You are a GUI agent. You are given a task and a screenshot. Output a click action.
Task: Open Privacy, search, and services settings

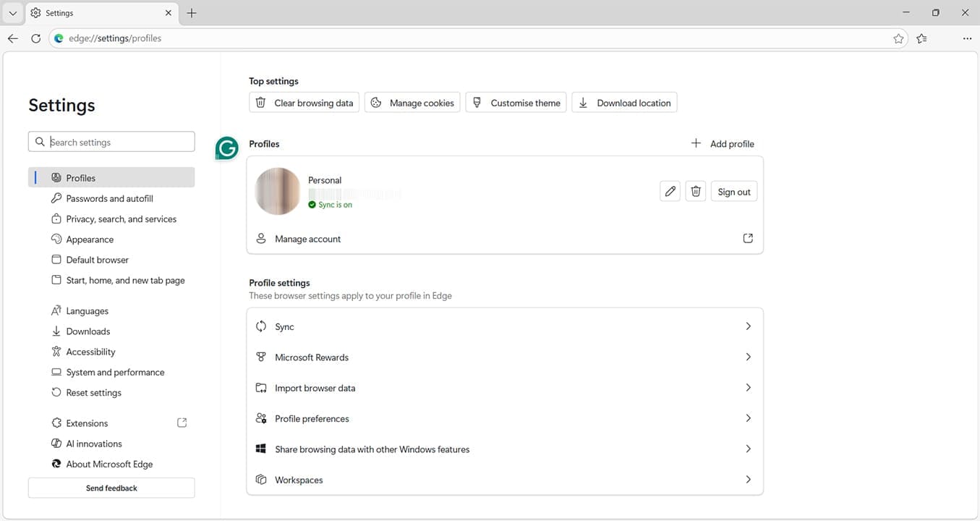(121, 219)
